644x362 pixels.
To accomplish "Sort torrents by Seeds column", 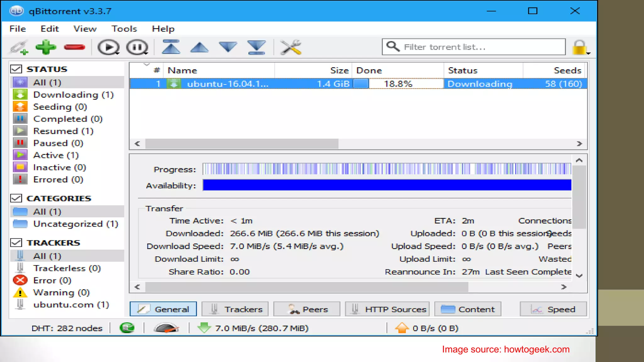I will pyautogui.click(x=554, y=70).
